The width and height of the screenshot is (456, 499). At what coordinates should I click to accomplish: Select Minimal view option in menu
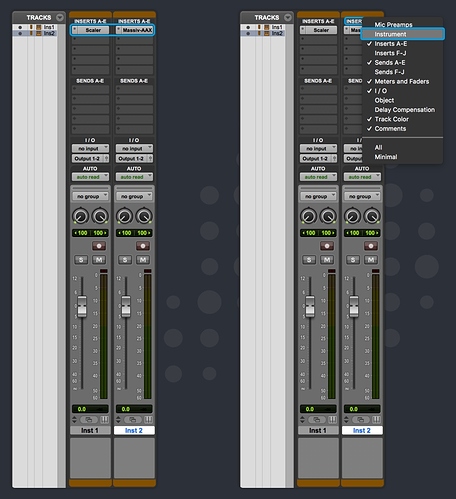point(402,157)
